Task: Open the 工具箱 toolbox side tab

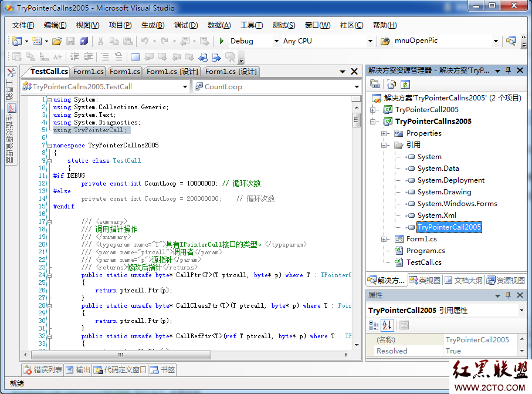Action: tap(11, 83)
